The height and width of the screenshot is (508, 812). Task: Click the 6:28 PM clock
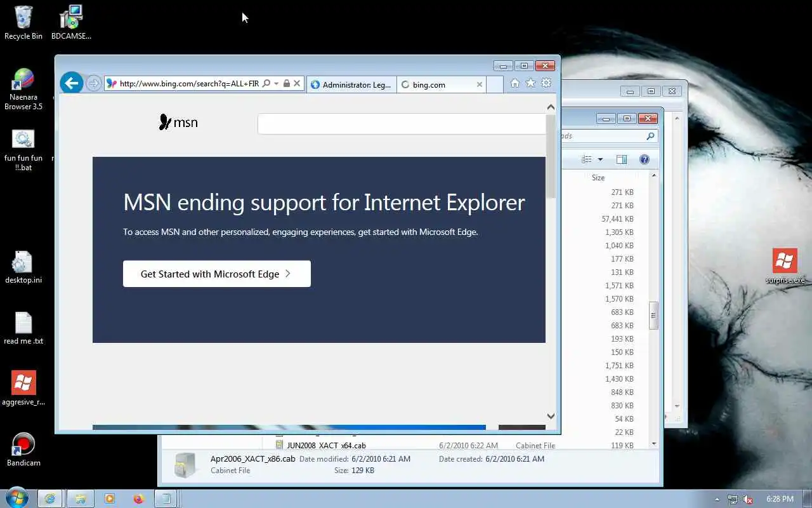[x=780, y=499]
